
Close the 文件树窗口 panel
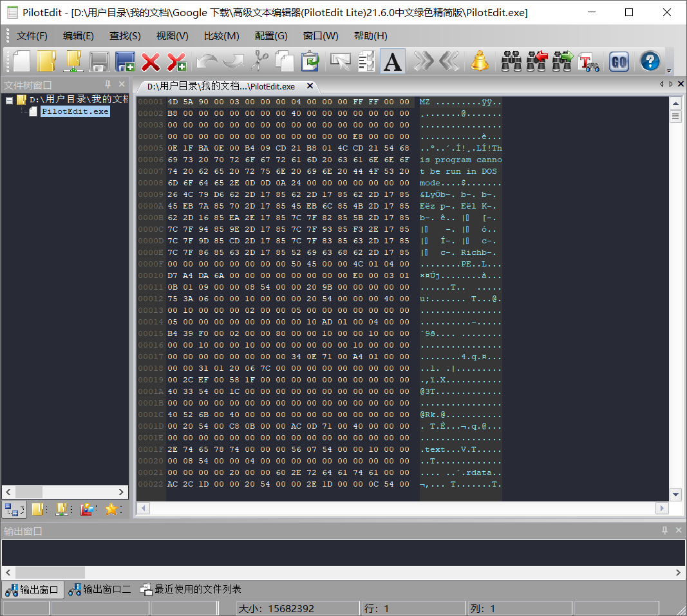pyautogui.click(x=122, y=84)
